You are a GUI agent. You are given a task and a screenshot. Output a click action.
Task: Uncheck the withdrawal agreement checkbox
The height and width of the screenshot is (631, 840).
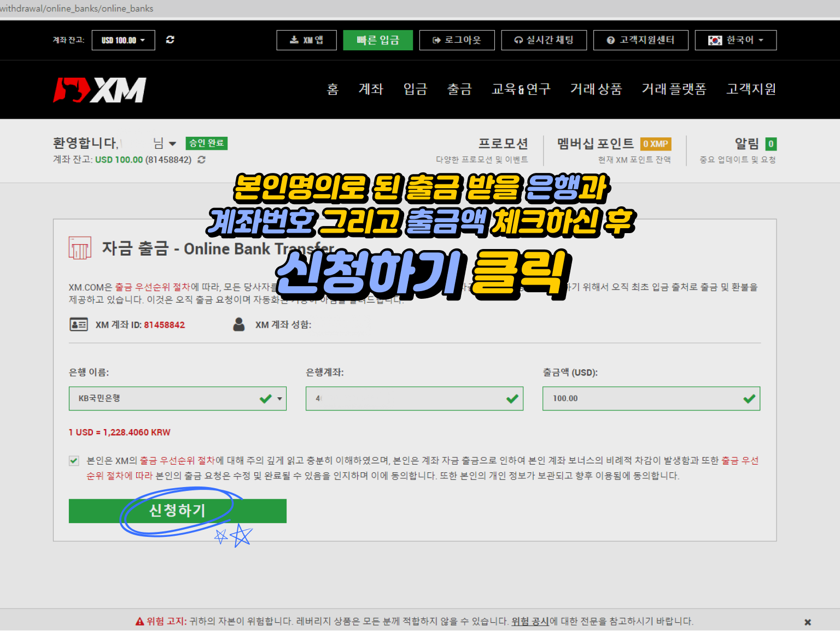74,460
